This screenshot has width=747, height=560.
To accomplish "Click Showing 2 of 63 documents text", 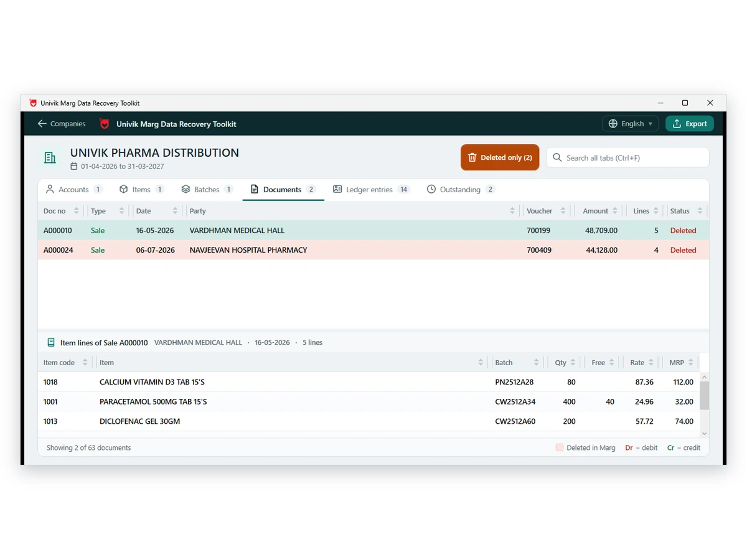I will (88, 447).
